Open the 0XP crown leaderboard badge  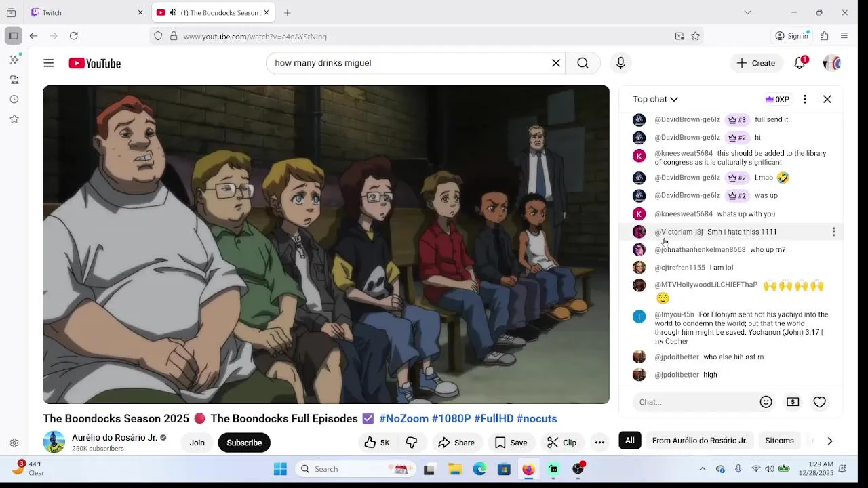777,99
